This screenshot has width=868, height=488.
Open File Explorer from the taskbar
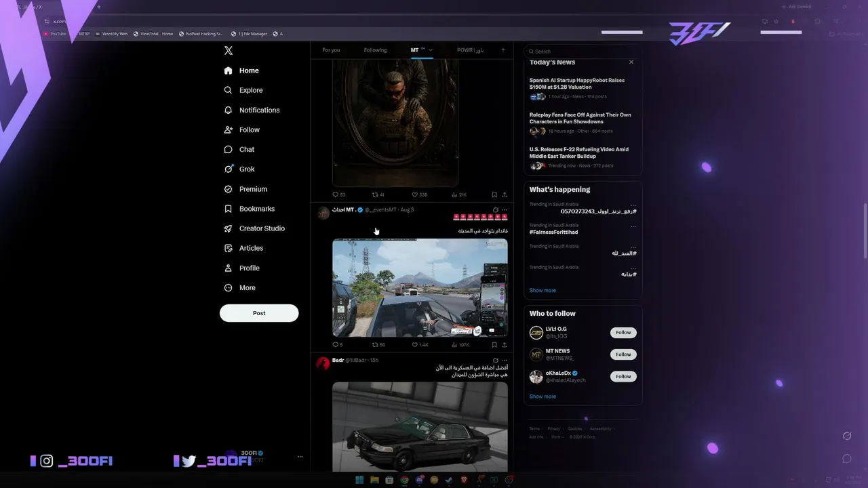tap(374, 481)
